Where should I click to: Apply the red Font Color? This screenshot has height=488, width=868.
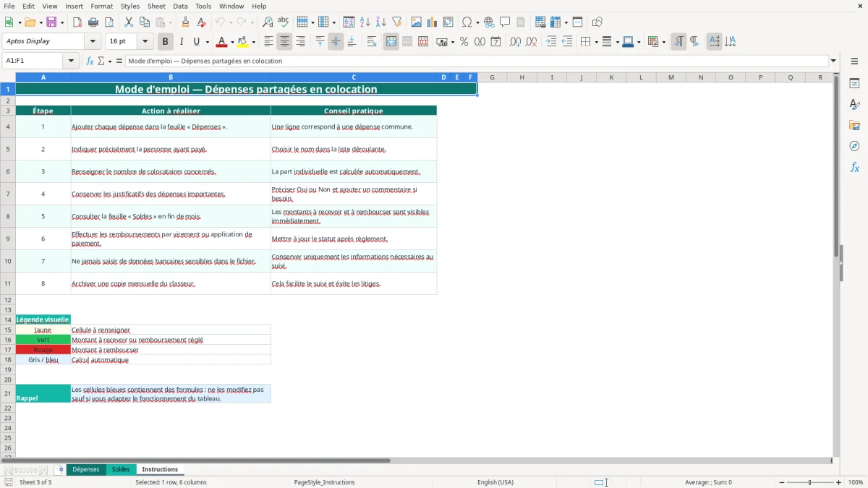(x=222, y=41)
